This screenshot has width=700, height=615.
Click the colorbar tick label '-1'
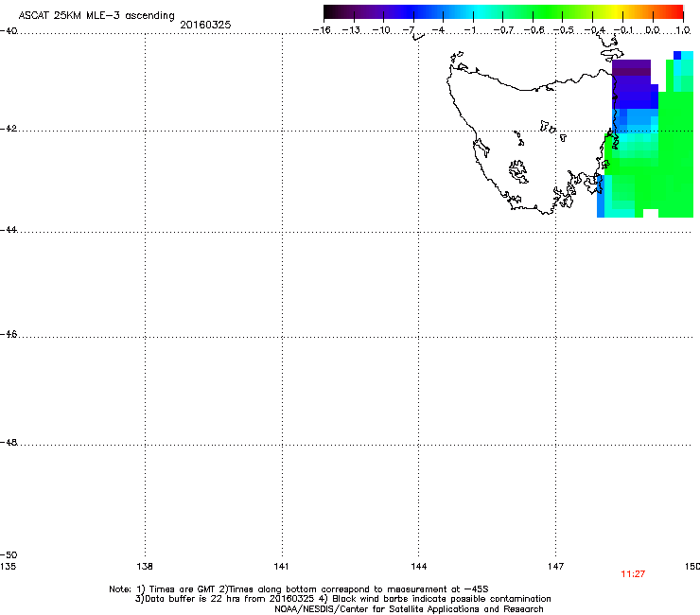pos(469,30)
